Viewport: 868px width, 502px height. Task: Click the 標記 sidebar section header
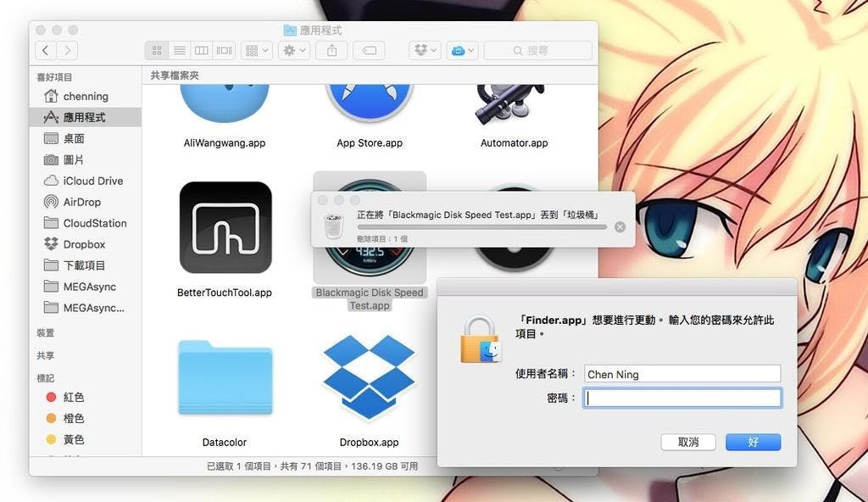click(46, 378)
